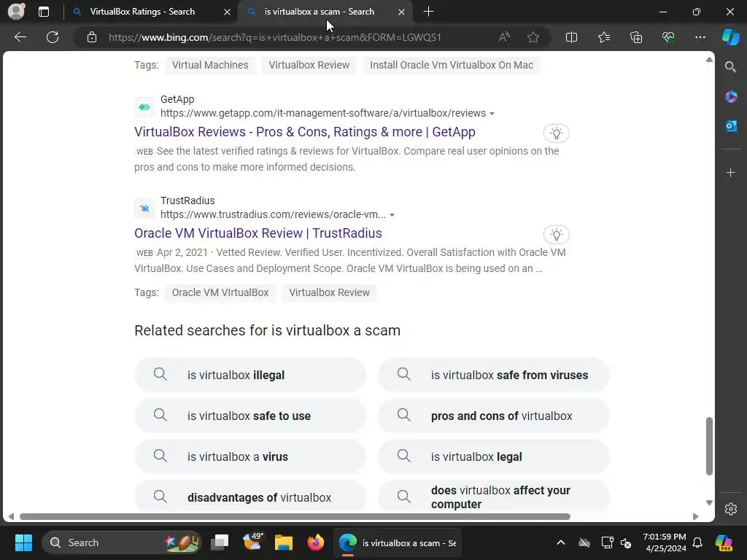Show insights lightbulb for TrustRadius result
The width and height of the screenshot is (747, 560).
[x=556, y=234]
